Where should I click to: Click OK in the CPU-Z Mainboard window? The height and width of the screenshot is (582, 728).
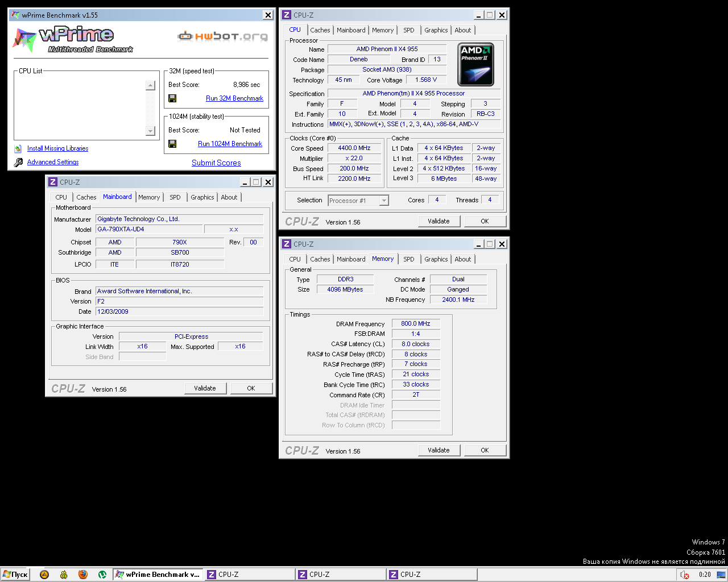tap(251, 388)
